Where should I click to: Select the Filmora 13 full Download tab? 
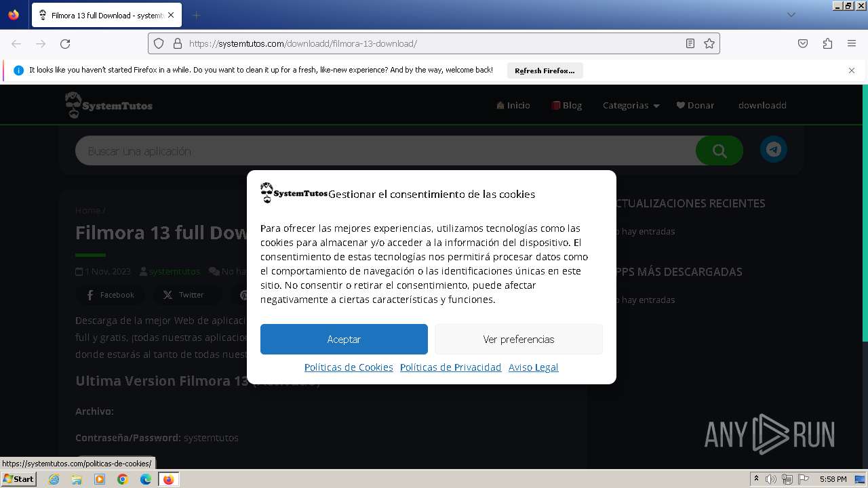(106, 15)
